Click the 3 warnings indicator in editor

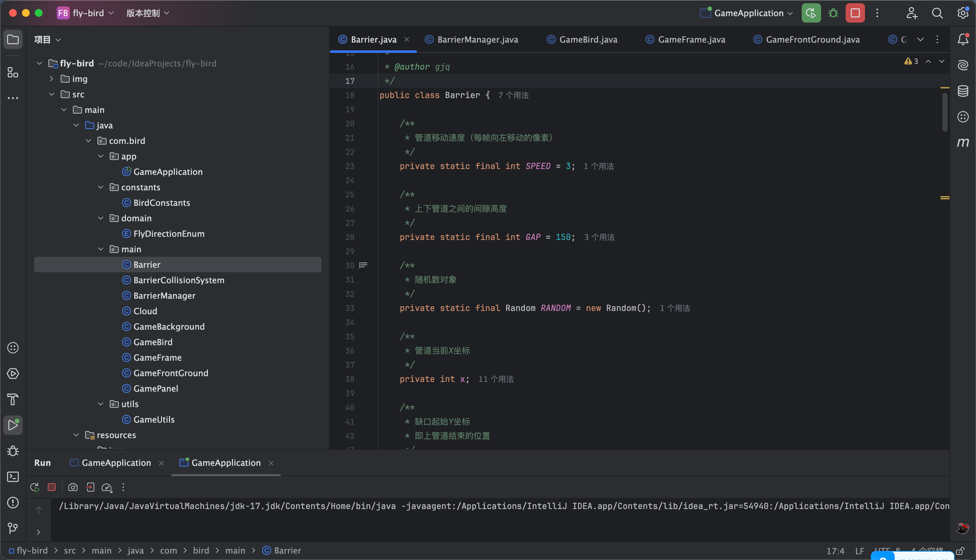pos(911,61)
